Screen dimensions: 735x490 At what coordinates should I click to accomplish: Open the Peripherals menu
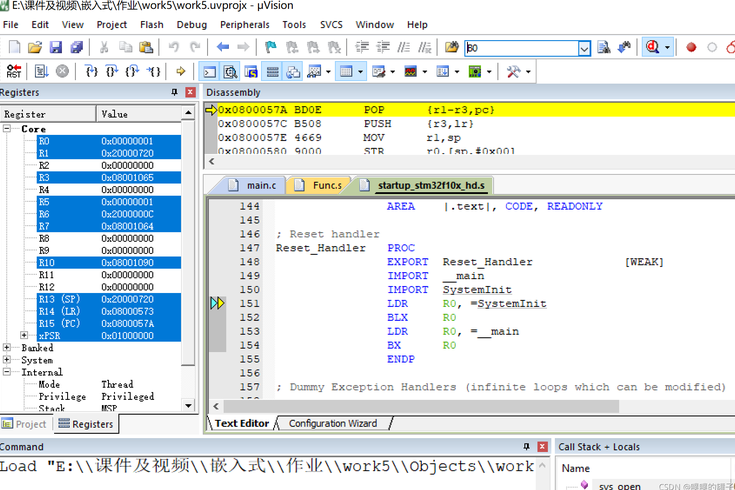click(245, 25)
